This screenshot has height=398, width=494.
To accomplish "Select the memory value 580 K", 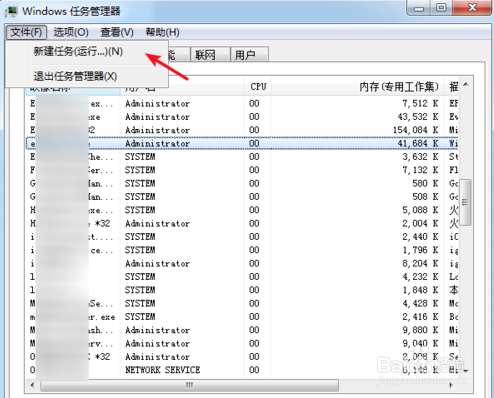I will (425, 183).
